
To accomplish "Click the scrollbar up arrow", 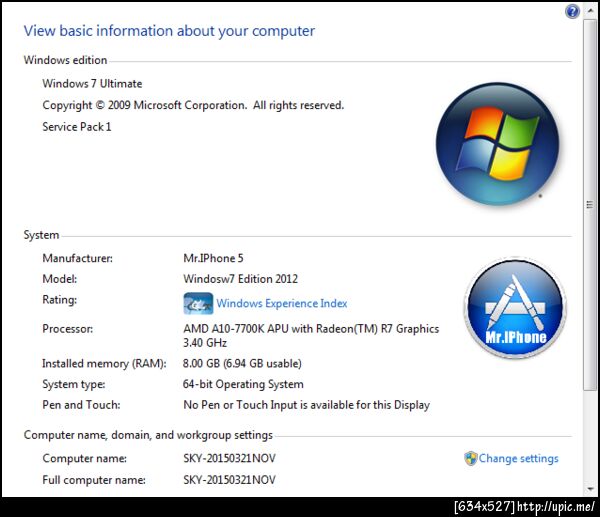I will 590,11.
